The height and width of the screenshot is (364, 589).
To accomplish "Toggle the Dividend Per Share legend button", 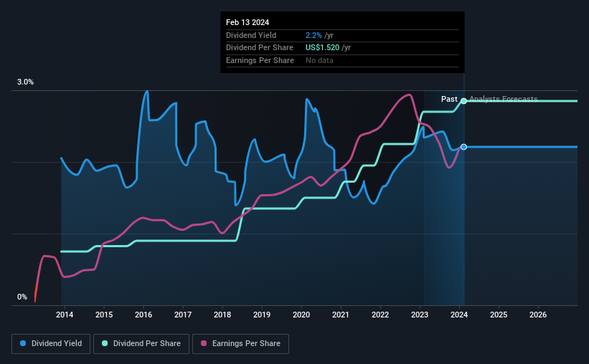I will click(x=141, y=344).
